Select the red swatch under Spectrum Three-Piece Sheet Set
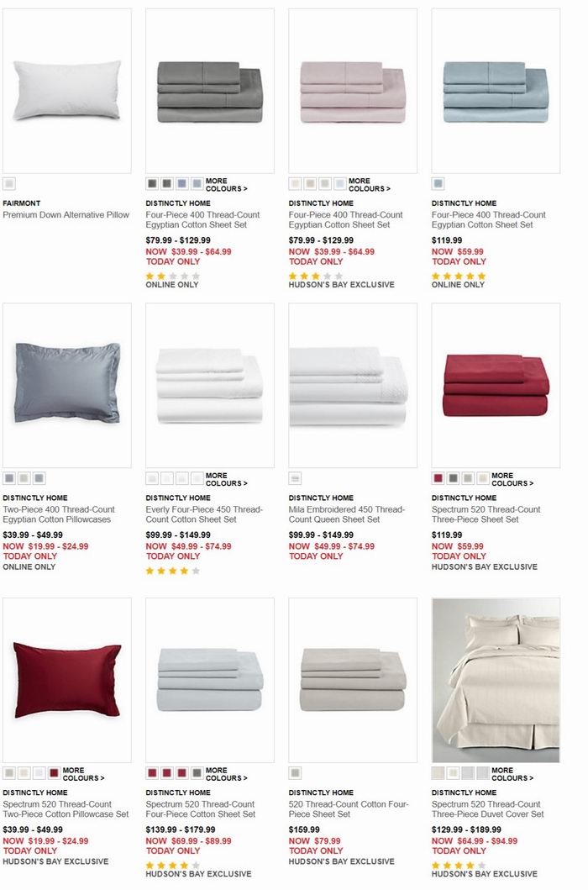The width and height of the screenshot is (588, 890). [438, 478]
